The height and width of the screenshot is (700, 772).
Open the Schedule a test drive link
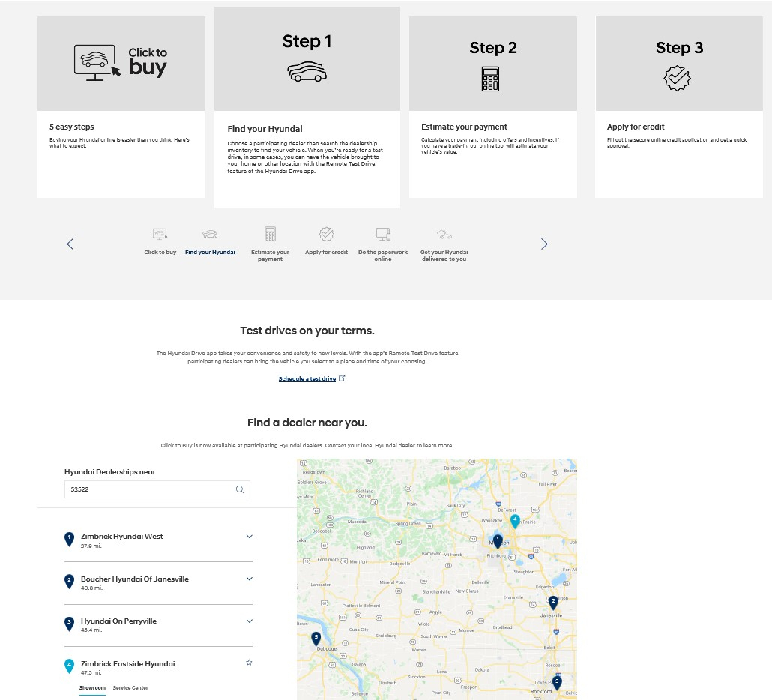click(x=307, y=378)
